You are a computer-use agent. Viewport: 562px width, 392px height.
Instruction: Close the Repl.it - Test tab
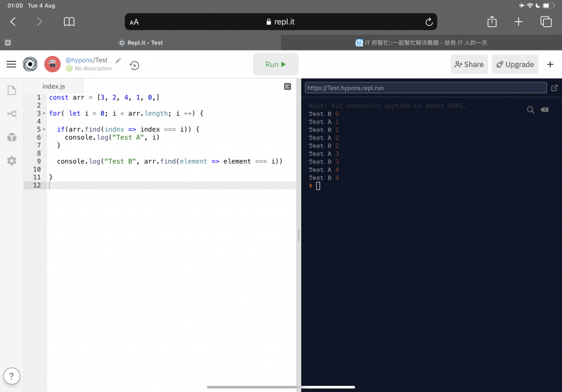click(x=8, y=43)
